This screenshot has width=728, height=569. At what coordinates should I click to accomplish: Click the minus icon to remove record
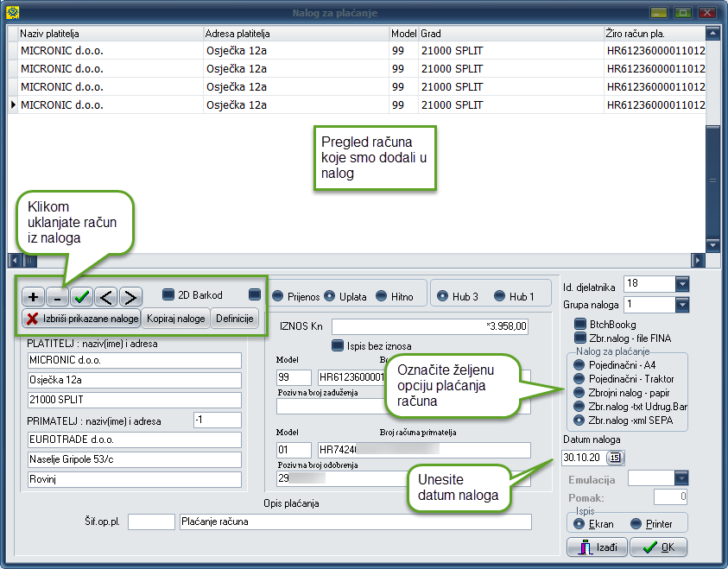click(x=57, y=296)
